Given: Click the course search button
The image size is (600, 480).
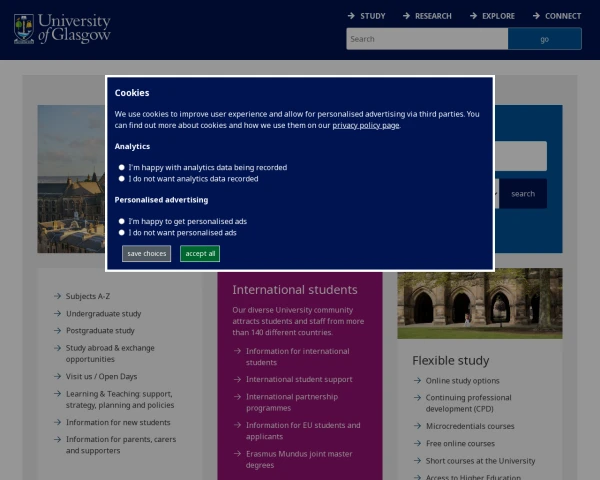Looking at the screenshot, I should pyautogui.click(x=523, y=194).
